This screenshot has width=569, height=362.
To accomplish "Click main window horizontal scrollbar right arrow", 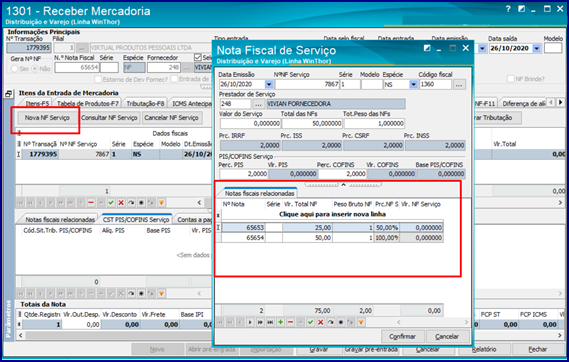I will pos(560,336).
